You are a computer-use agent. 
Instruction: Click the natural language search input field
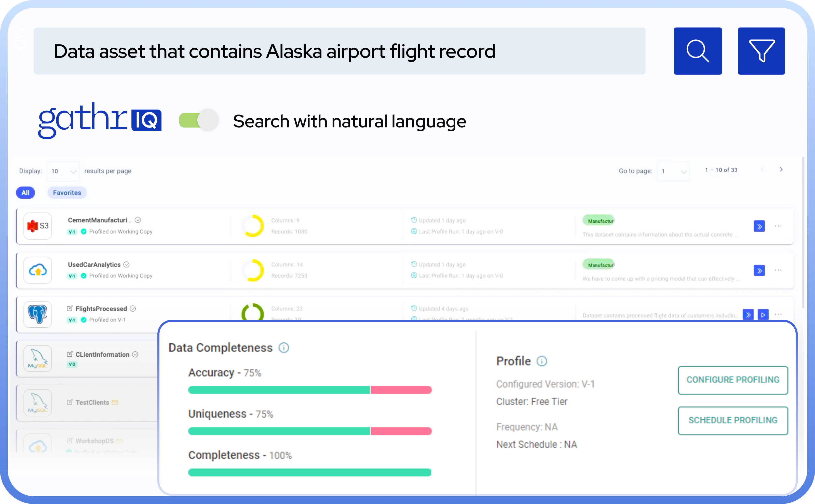[x=339, y=51]
